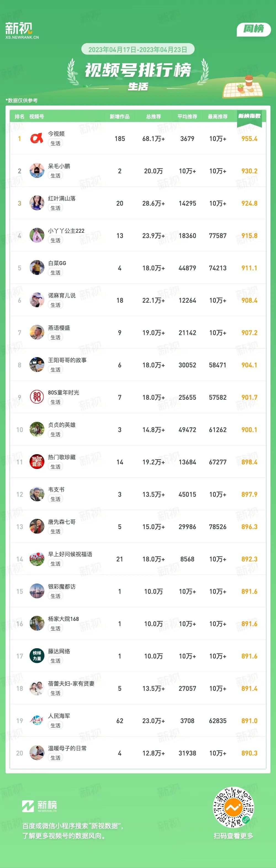Select the 藤达网络 dark green avatar
Screen dimensions: 276x868
[x=37, y=656]
